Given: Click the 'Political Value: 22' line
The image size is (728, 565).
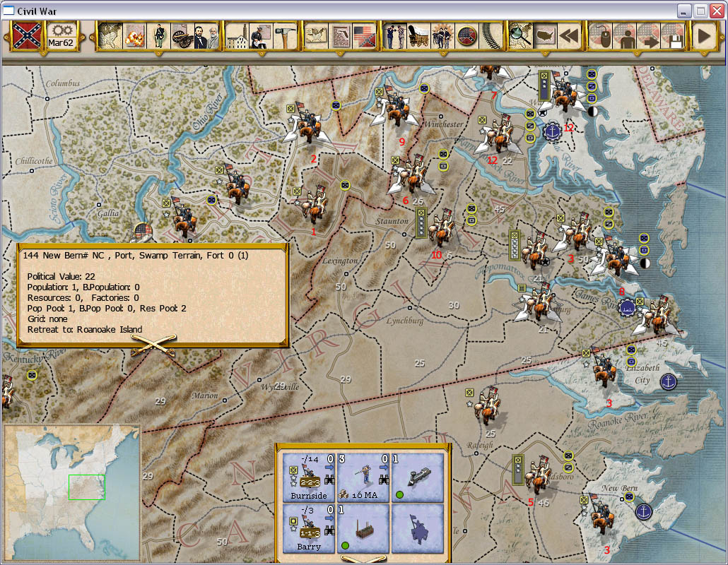Looking at the screenshot, I should pyautogui.click(x=61, y=276).
